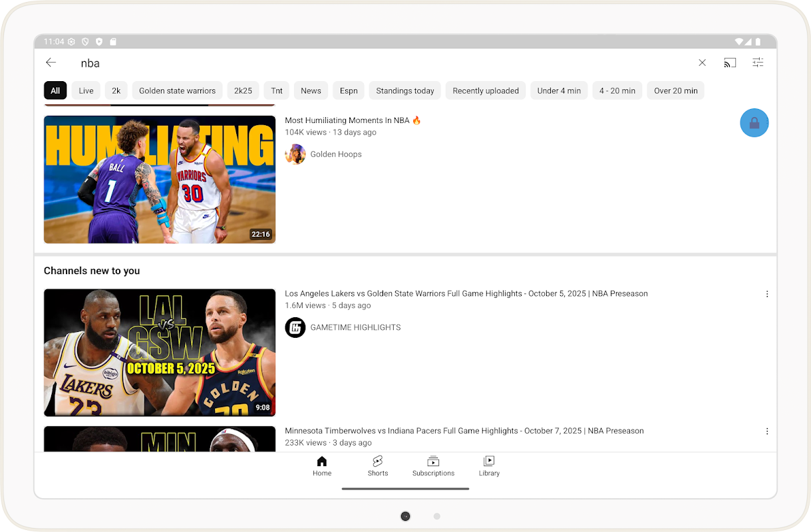This screenshot has height=532, width=811.
Task: Open the MIN thumbnail video
Action: [x=160, y=439]
